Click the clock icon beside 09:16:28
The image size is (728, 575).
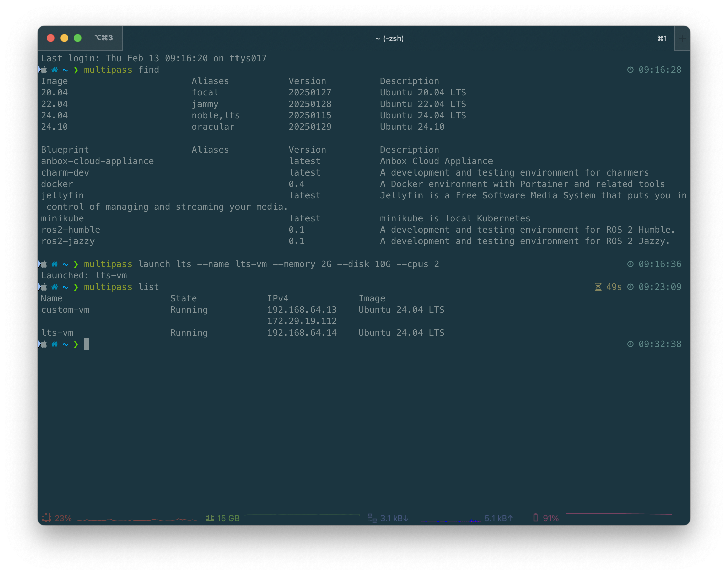(630, 70)
